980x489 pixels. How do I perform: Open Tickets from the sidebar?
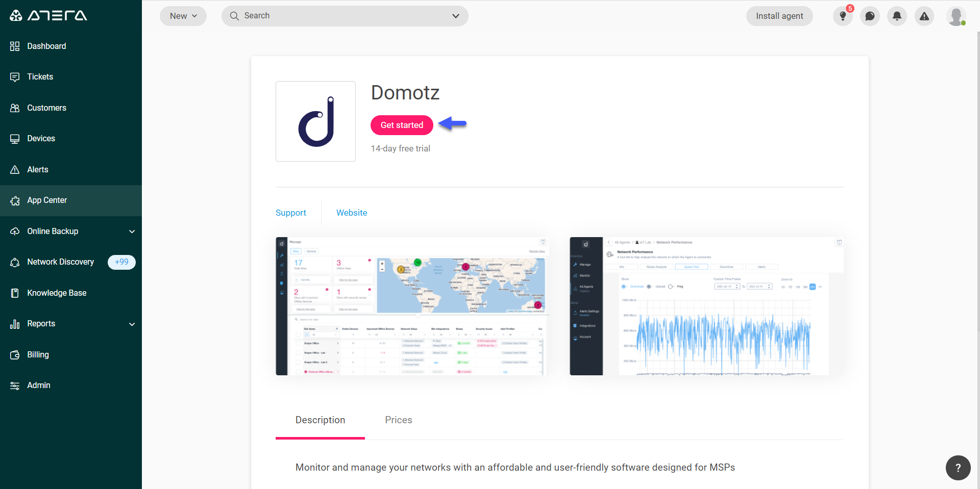(x=71, y=77)
